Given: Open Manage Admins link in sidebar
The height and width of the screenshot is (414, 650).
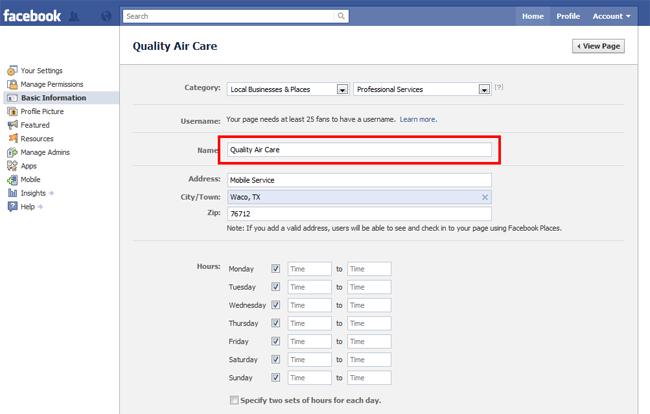Looking at the screenshot, I should click(x=45, y=152).
